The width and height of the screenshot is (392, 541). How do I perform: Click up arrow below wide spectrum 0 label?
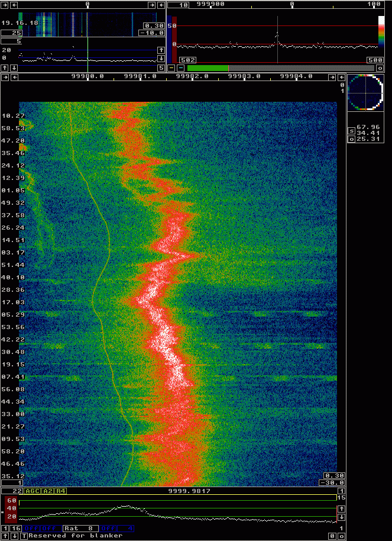(5, 67)
